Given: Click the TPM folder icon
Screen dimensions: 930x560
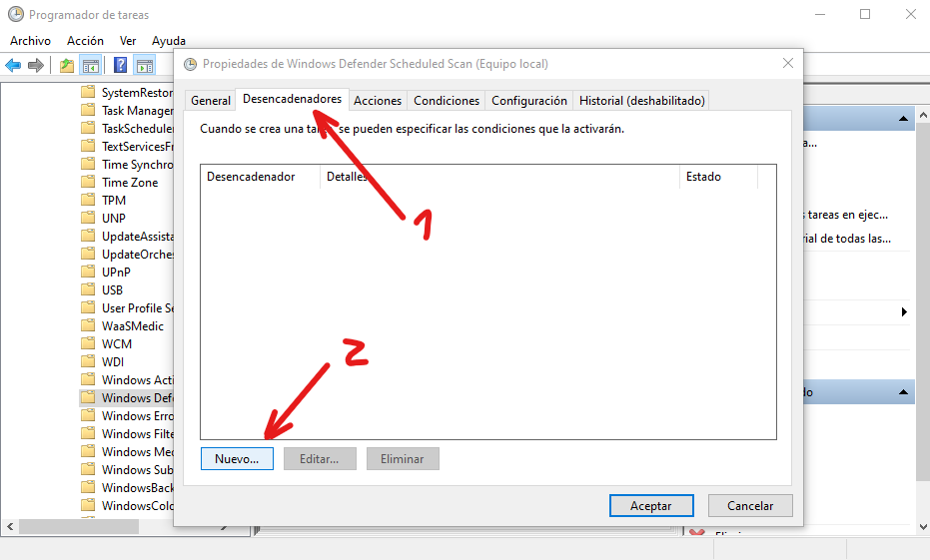Looking at the screenshot, I should click(88, 200).
